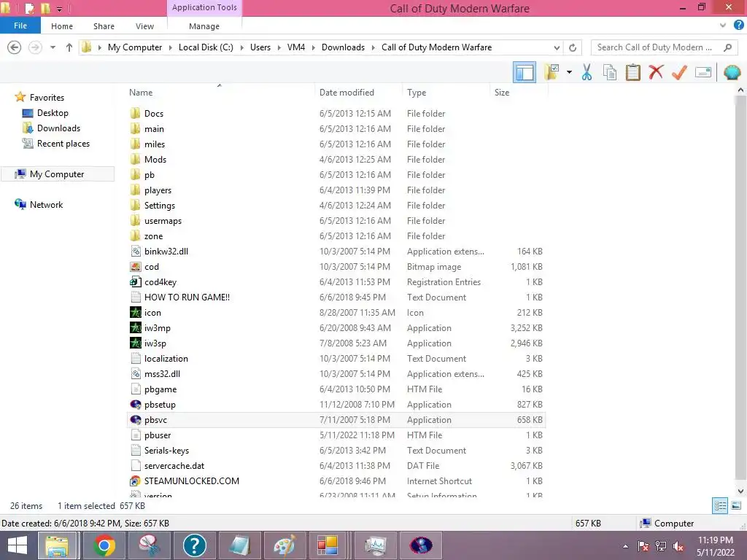Select the Application Tools contextual tab

coord(204,7)
